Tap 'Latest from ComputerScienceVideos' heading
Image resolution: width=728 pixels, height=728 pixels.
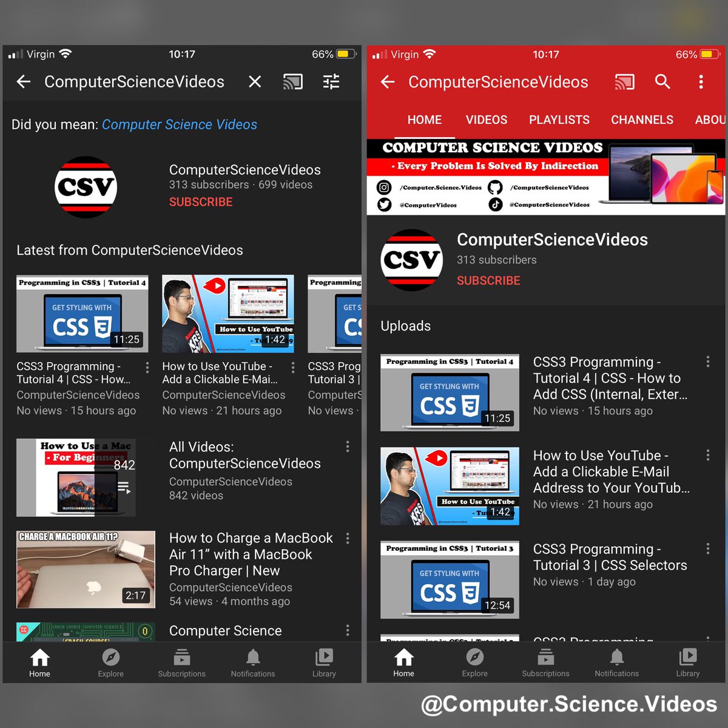coord(130,250)
